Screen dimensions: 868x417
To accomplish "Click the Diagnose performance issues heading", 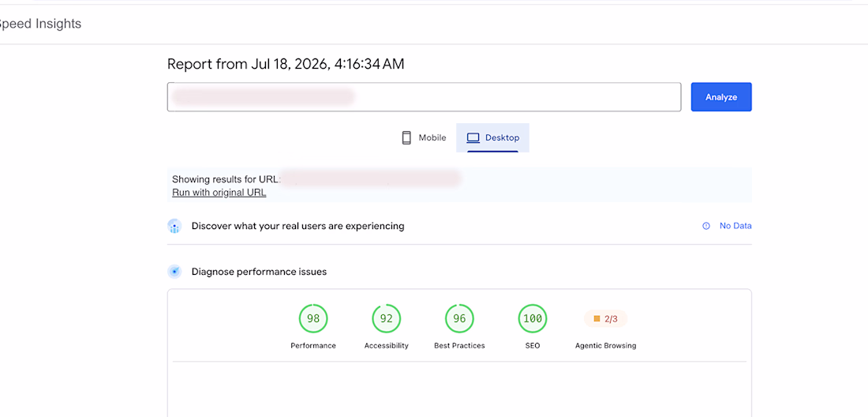I will tap(259, 272).
